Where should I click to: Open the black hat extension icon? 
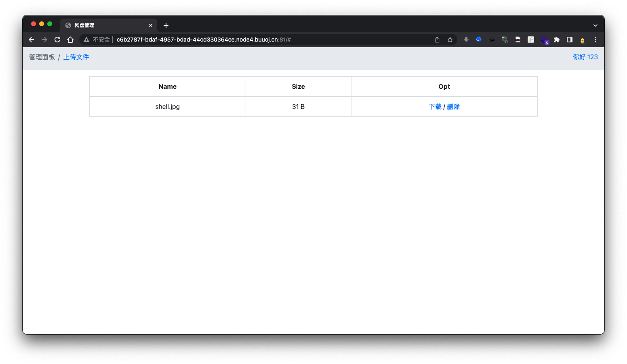[x=492, y=40]
